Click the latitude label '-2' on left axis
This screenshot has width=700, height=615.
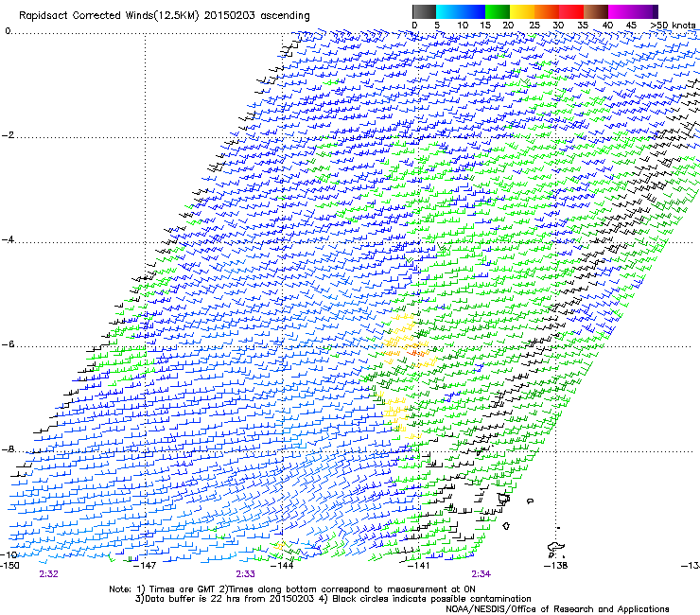point(8,135)
